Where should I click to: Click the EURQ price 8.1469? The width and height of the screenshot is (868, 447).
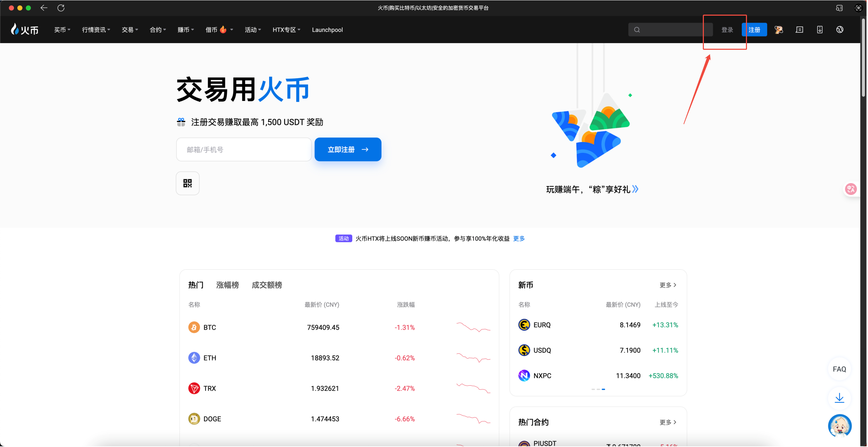630,325
